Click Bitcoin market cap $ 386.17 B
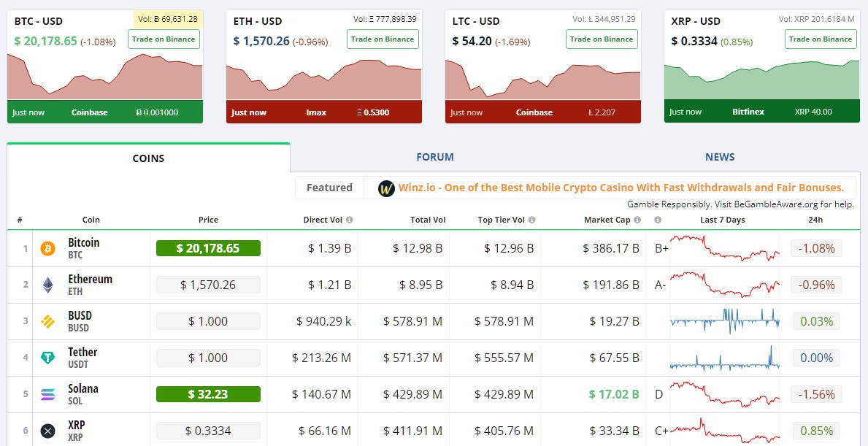The width and height of the screenshot is (868, 446). tap(610, 248)
